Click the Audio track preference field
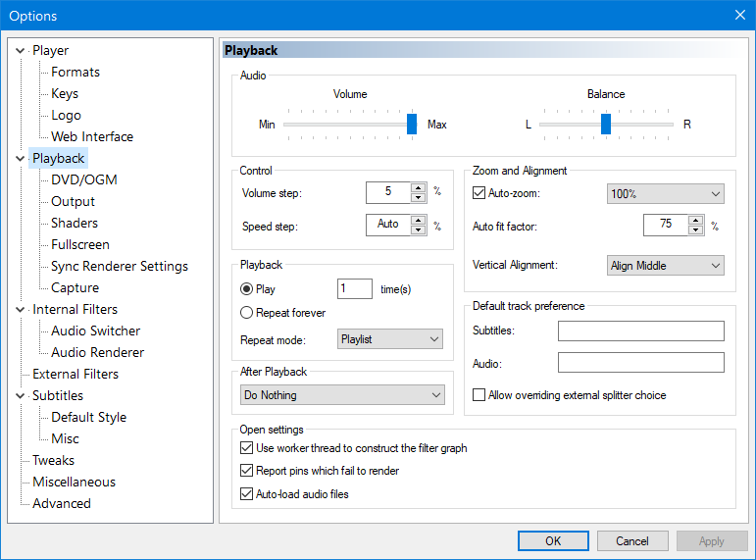Screen dimensions: 756x560 [x=640, y=362]
